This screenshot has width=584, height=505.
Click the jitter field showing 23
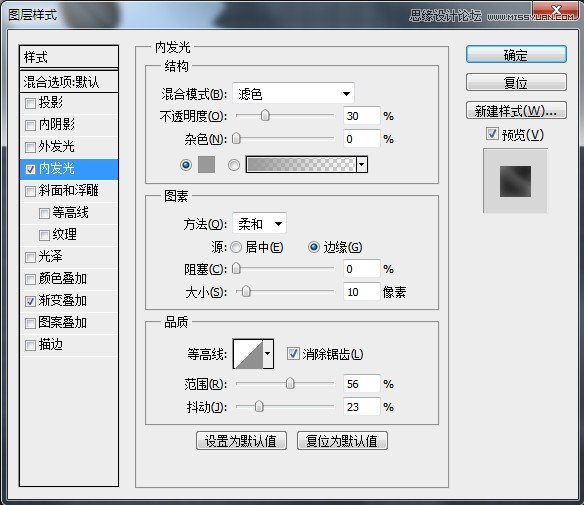[362, 407]
